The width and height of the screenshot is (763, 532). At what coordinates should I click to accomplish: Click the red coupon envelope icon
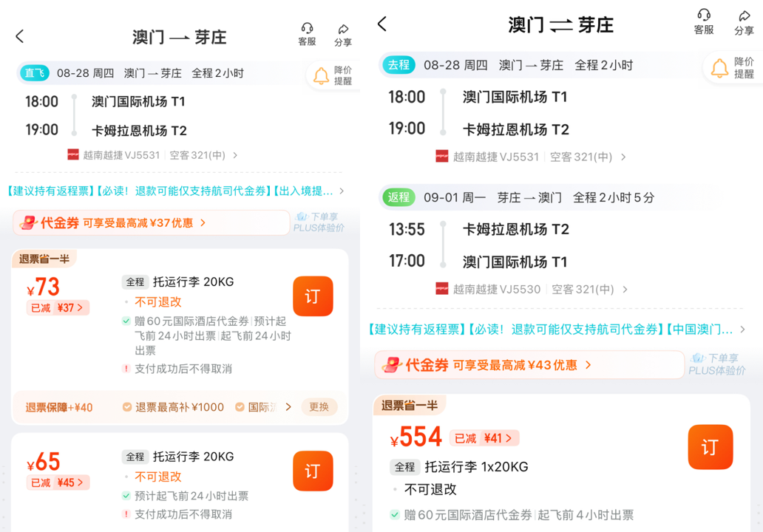30,222
